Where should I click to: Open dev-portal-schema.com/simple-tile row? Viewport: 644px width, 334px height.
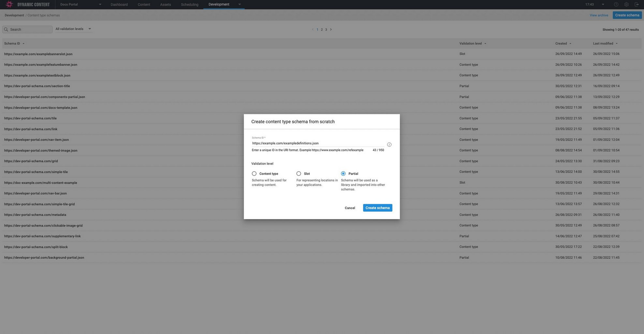coord(322,172)
